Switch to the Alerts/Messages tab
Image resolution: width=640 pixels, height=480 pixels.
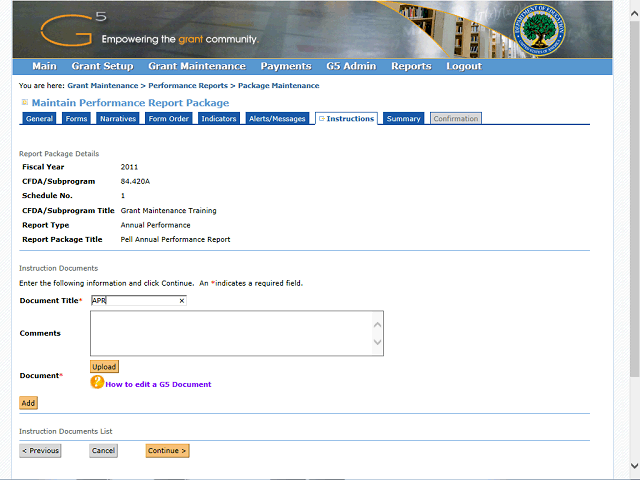pos(277,118)
